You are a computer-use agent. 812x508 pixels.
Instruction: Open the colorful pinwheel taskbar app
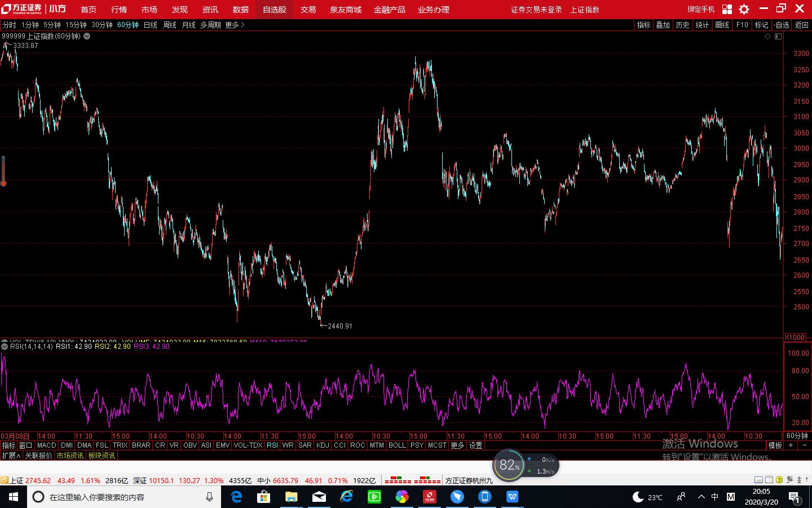pos(401,497)
